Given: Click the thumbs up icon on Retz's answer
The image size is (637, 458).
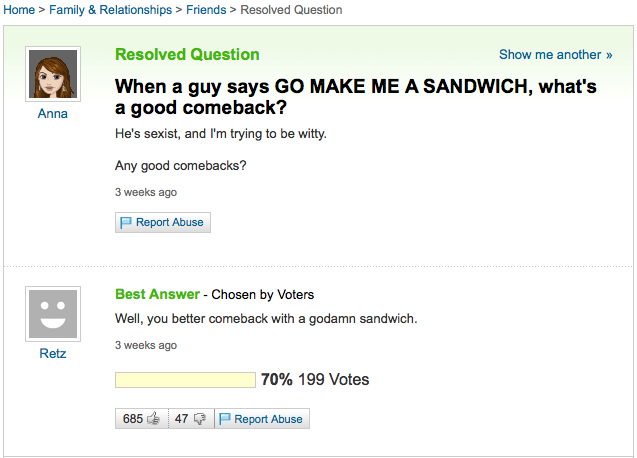Looking at the screenshot, I should [154, 419].
